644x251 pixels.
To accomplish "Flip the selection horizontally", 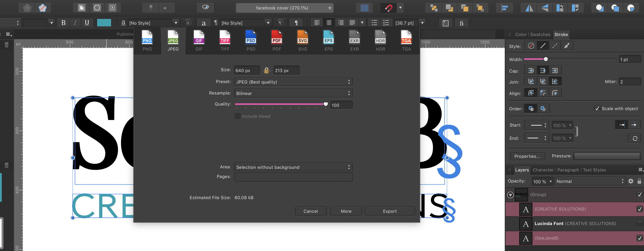I will [x=529, y=8].
